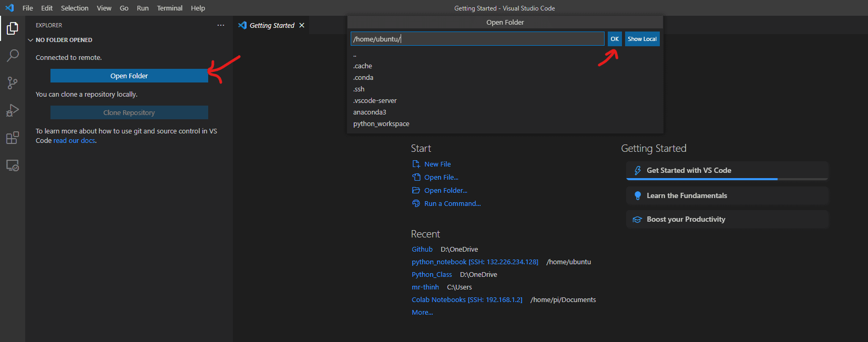The width and height of the screenshot is (868, 342).
Task: Open recent Python_Class folder
Action: click(432, 275)
